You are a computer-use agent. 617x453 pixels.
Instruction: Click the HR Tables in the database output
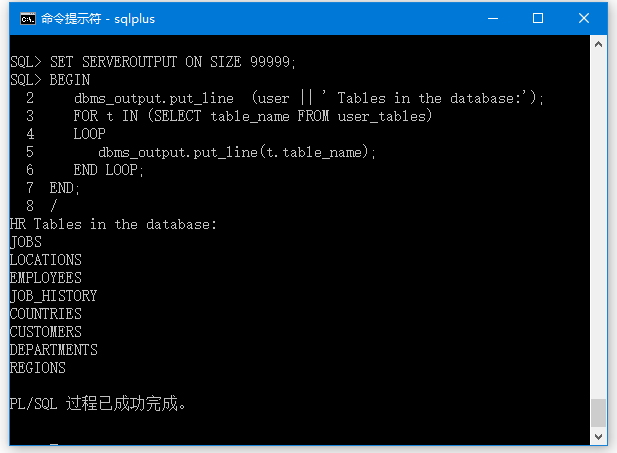tap(113, 224)
